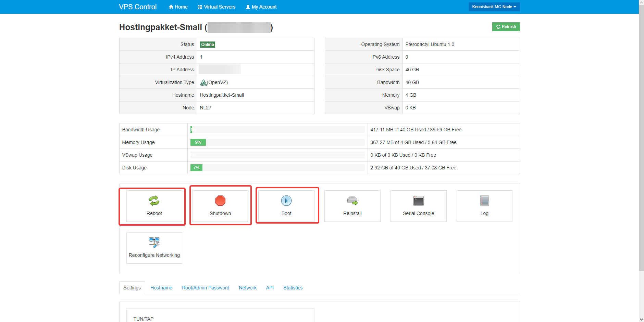Switch to the Network tab

coord(248,288)
